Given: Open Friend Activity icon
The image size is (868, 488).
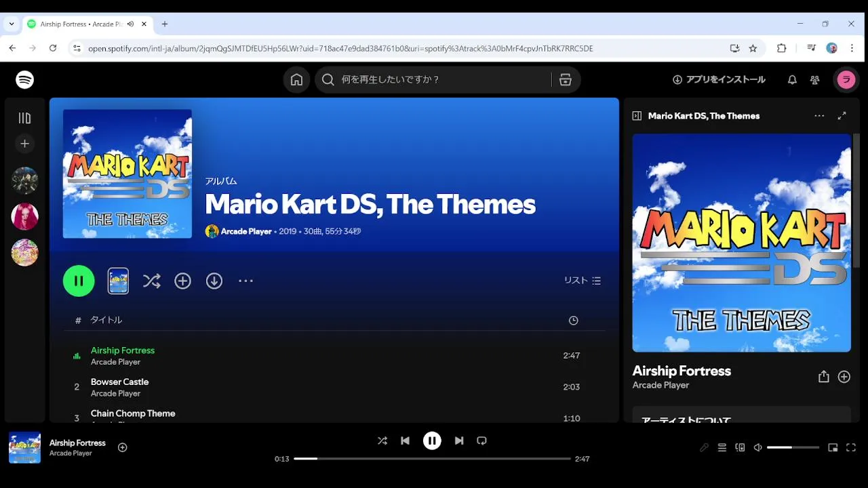Looking at the screenshot, I should coord(815,79).
